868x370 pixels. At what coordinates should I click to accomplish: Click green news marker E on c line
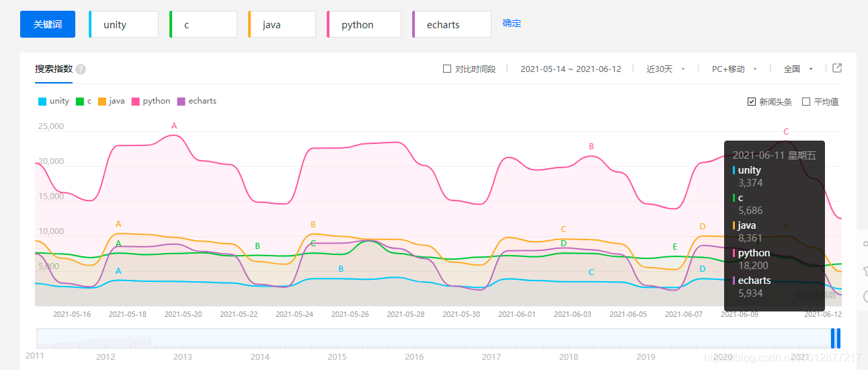click(675, 248)
